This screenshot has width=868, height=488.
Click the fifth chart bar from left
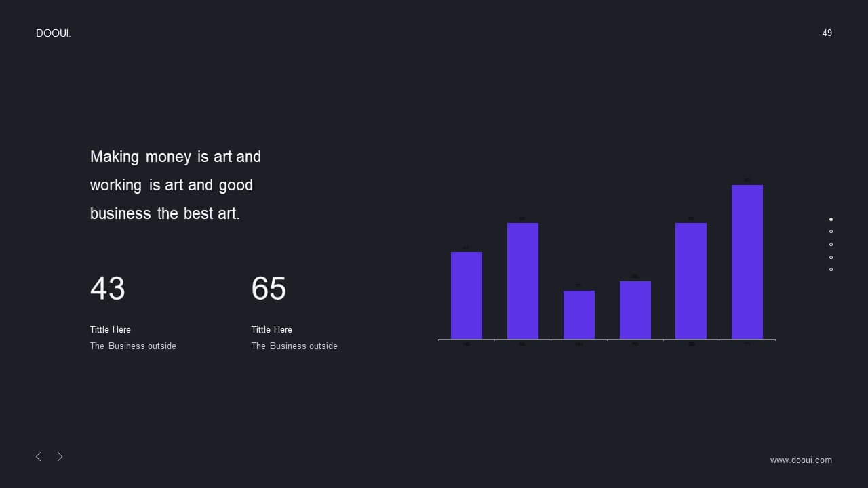(691, 281)
